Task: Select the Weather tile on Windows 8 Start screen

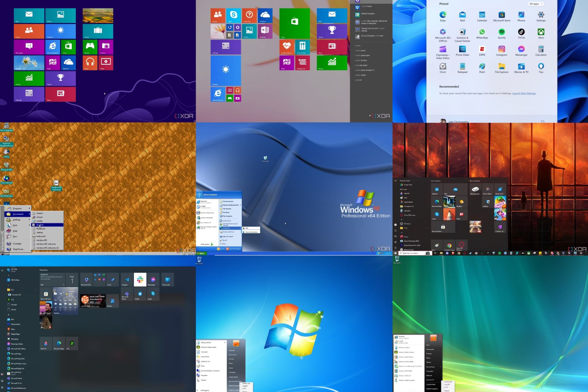Action: (60, 31)
